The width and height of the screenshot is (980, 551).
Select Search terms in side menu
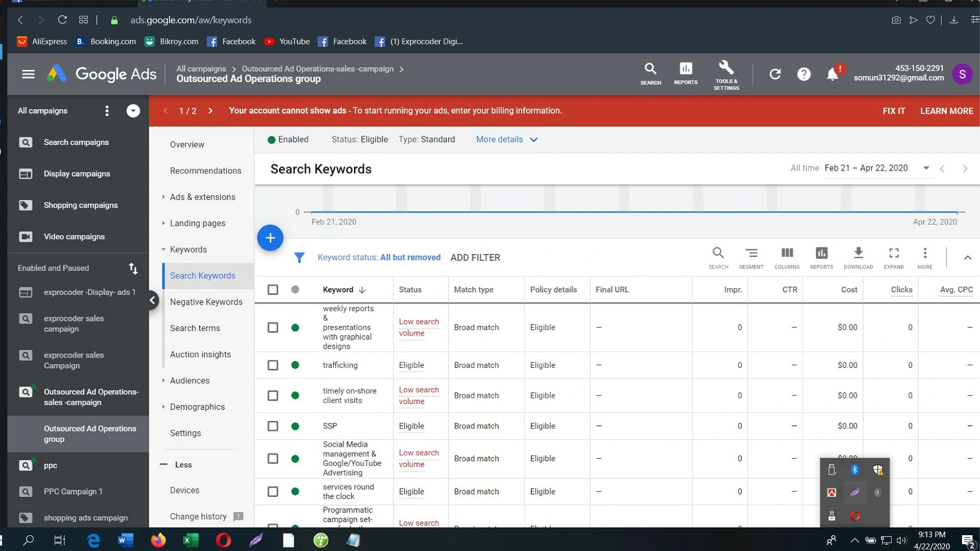[194, 328]
